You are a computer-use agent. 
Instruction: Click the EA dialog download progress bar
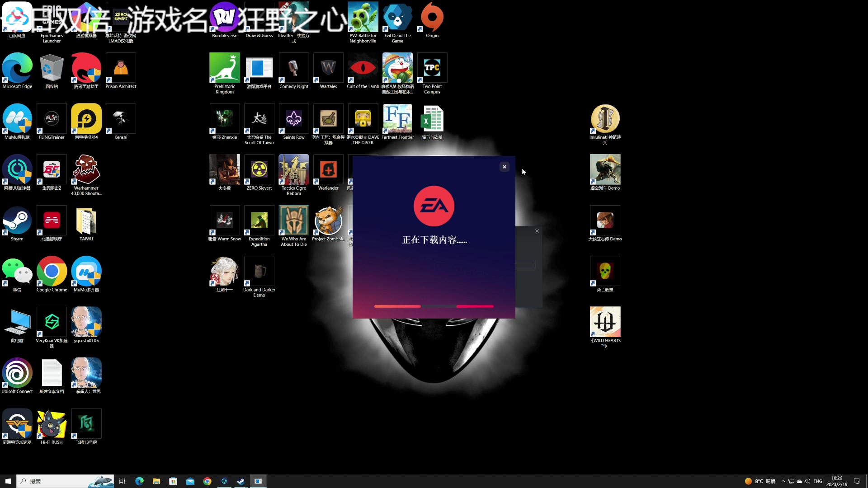click(434, 306)
